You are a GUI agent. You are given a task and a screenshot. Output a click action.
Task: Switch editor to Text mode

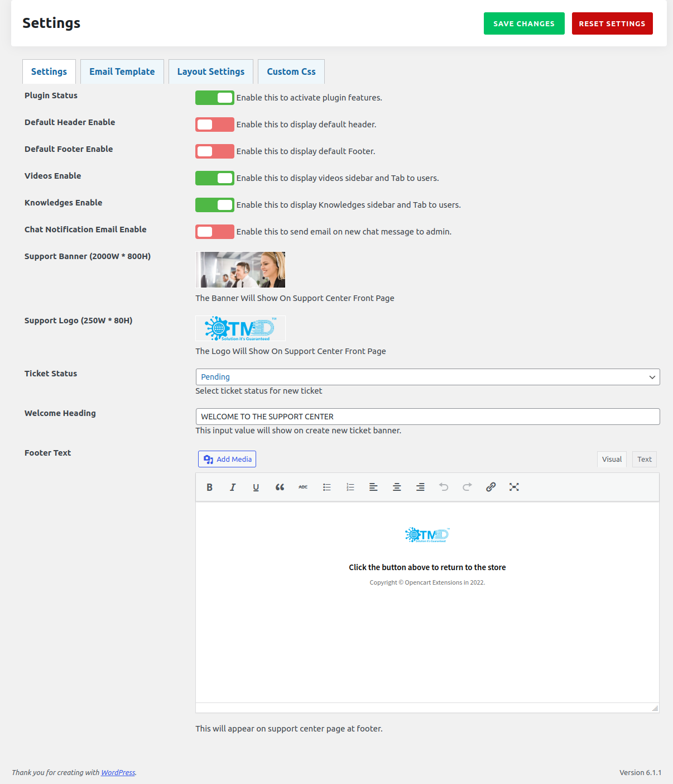[645, 459]
